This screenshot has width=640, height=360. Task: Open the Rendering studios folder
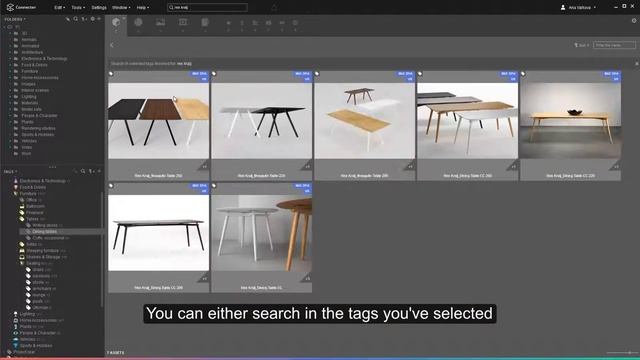38,128
